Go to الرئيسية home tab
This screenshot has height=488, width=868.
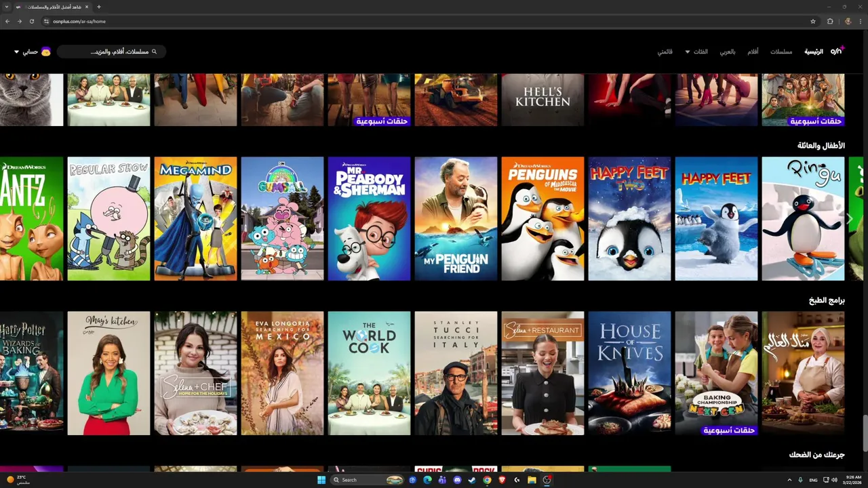pos(814,52)
